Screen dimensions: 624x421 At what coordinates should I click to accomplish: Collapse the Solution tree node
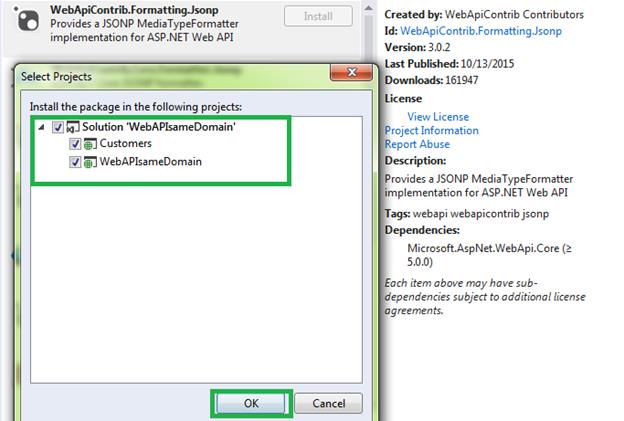click(x=41, y=127)
